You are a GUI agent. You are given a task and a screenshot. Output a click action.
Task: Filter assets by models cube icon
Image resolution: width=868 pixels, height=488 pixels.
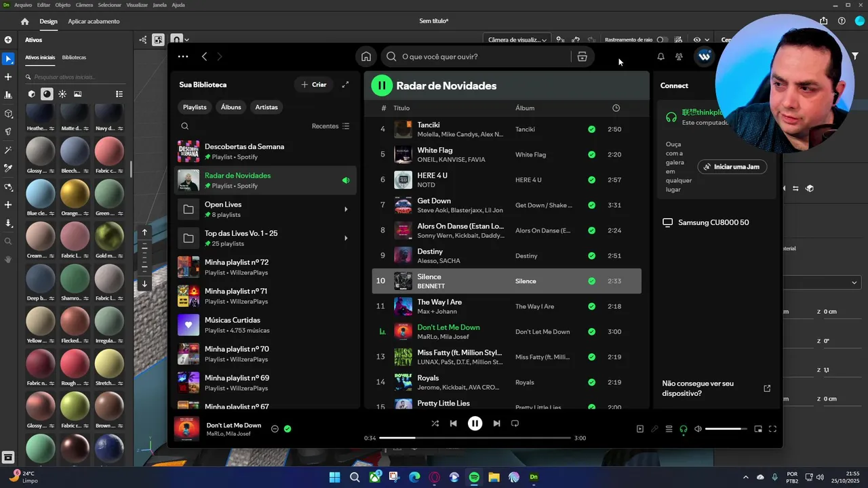[x=31, y=94]
